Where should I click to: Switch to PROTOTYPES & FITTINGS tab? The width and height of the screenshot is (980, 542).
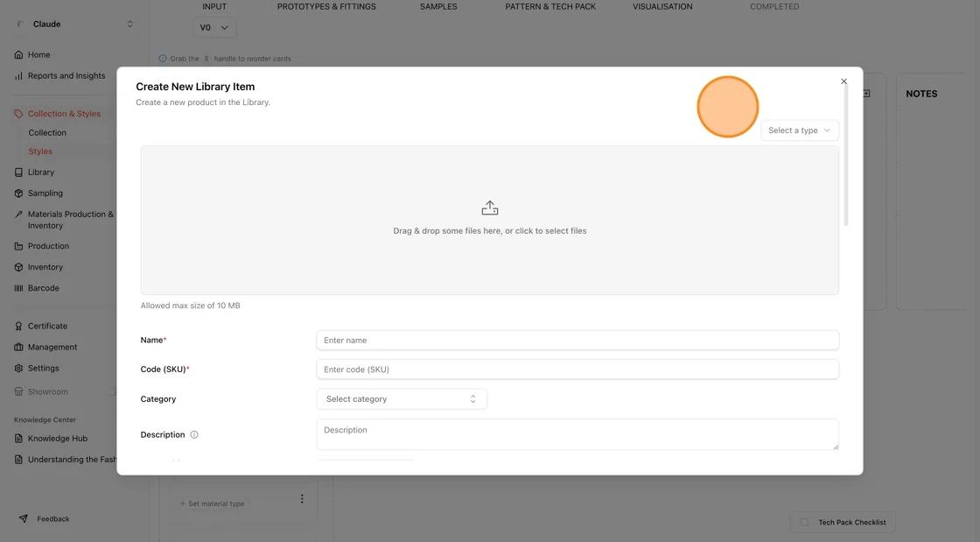tap(327, 6)
